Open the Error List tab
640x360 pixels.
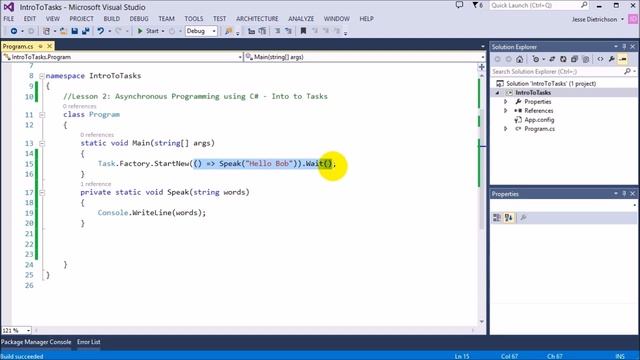coord(89,342)
